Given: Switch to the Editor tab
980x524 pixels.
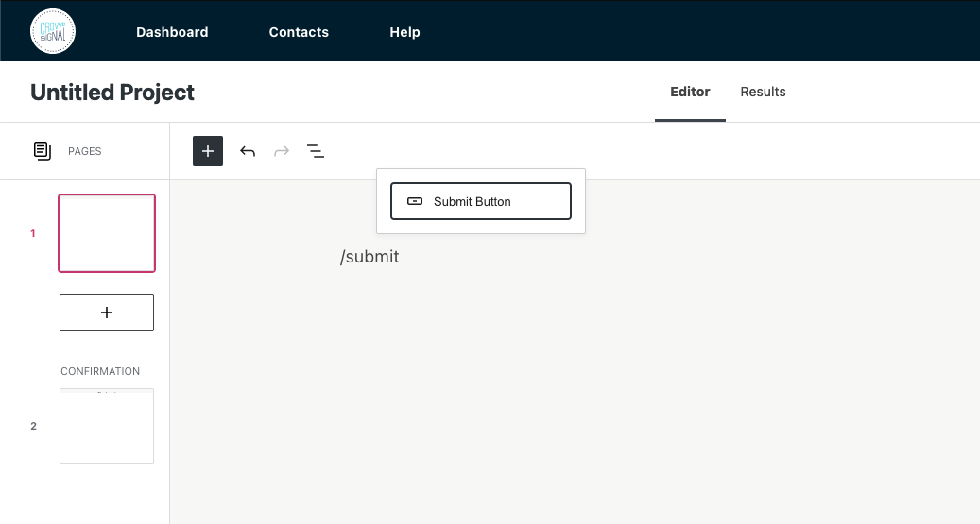Looking at the screenshot, I should tap(690, 92).
